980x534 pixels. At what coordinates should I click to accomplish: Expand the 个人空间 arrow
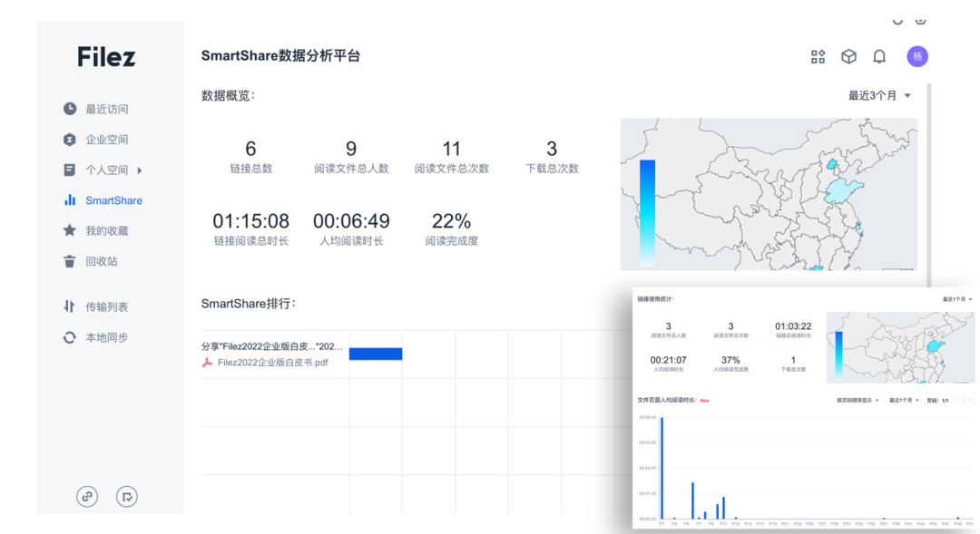(x=140, y=170)
